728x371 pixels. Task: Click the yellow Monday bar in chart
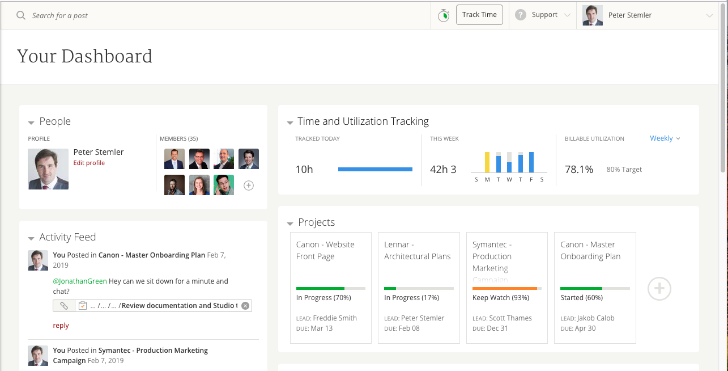pos(487,162)
